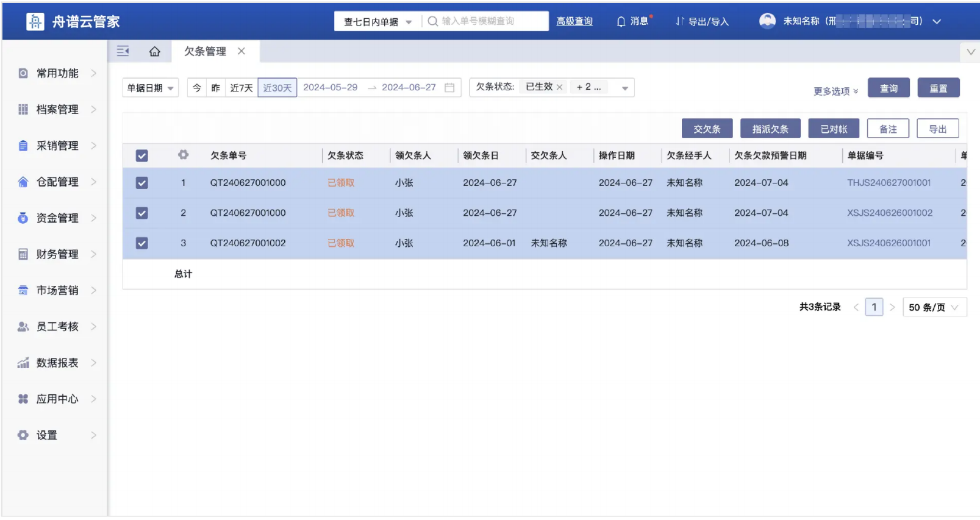Open the 单据日期 dropdown
Viewport: 980px width, 520px height.
click(x=150, y=88)
